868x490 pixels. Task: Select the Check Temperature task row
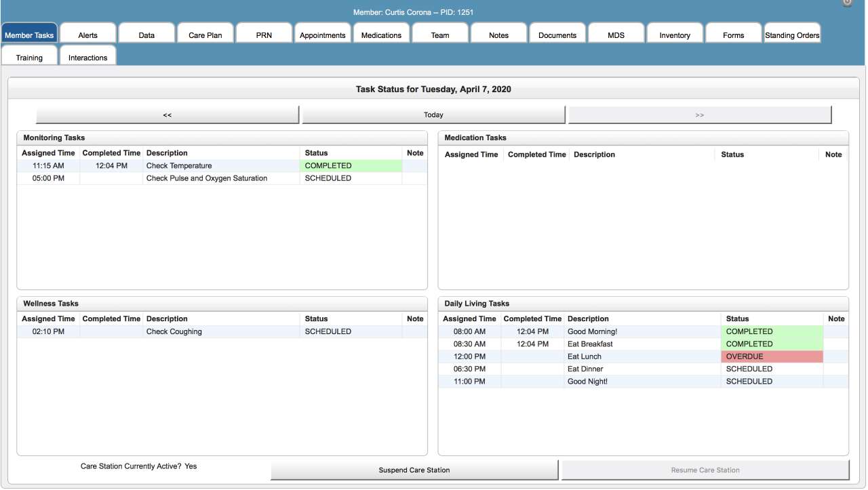coord(222,165)
